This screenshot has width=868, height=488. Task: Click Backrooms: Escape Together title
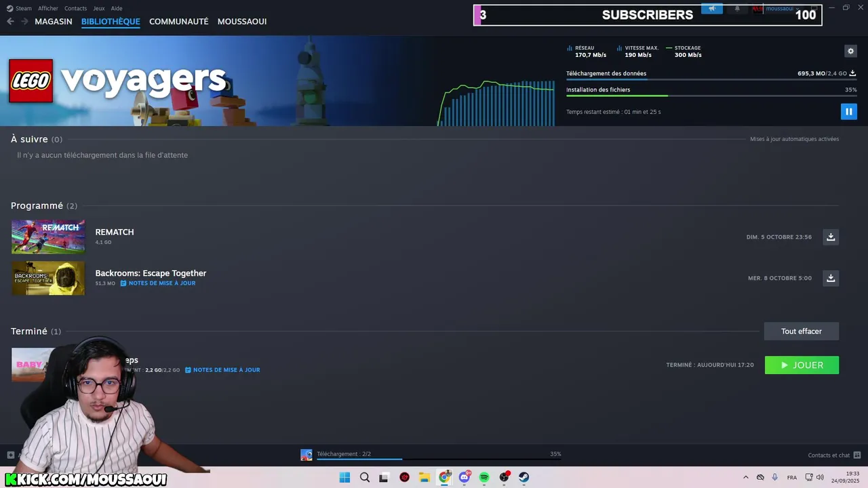click(151, 273)
